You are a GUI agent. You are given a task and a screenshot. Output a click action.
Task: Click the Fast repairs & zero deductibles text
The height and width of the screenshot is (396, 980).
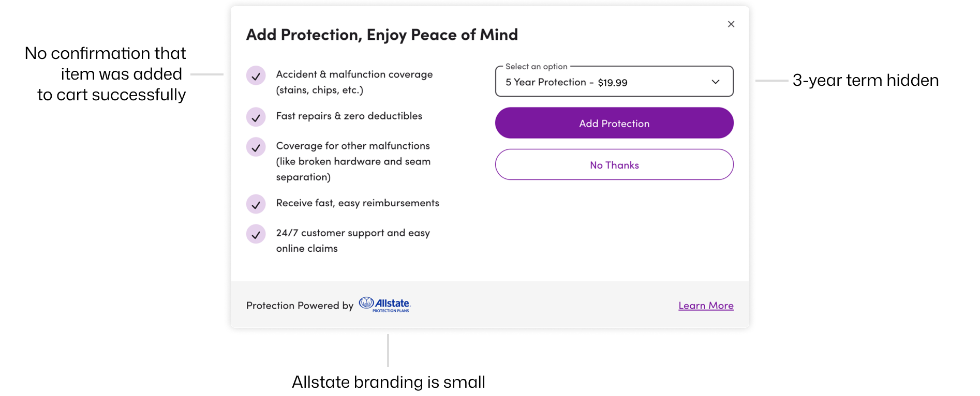349,116
